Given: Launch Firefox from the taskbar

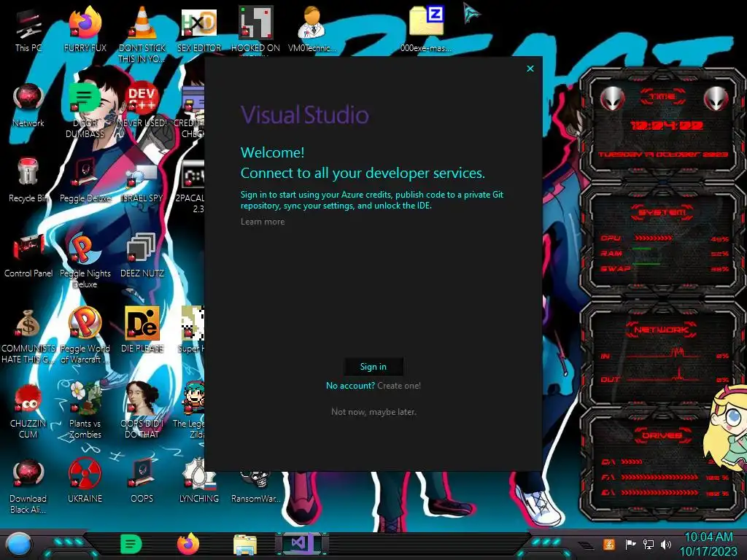Looking at the screenshot, I should [188, 544].
